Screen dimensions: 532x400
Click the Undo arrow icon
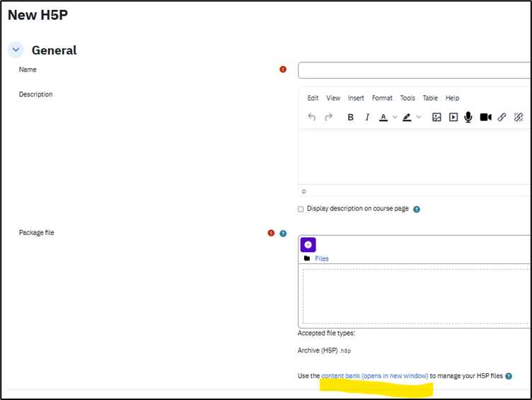point(312,118)
